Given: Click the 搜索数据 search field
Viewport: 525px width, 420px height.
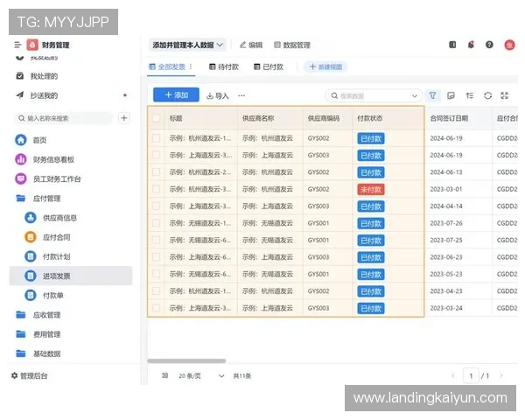Looking at the screenshot, I should (x=374, y=95).
